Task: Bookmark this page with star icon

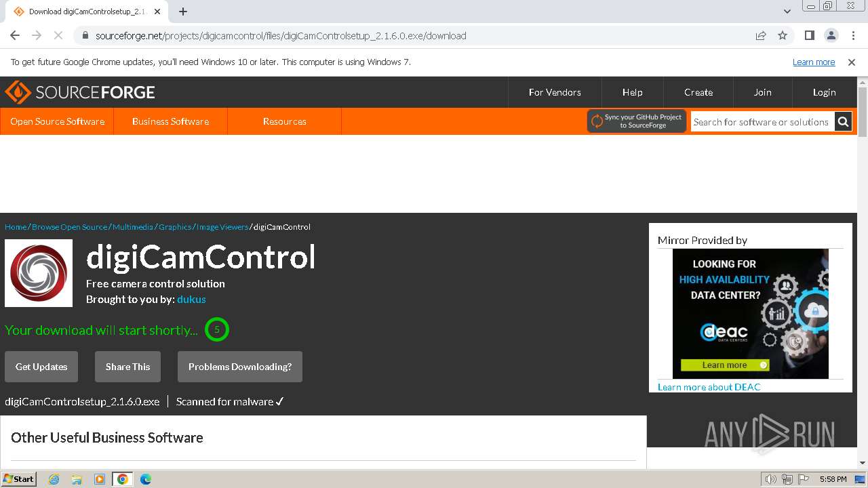Action: point(783,35)
